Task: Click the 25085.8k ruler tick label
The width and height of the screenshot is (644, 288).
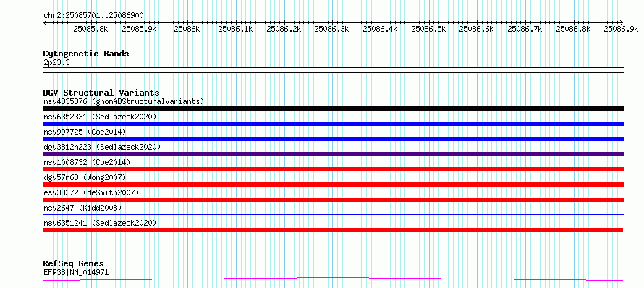Action: pyautogui.click(x=90, y=29)
